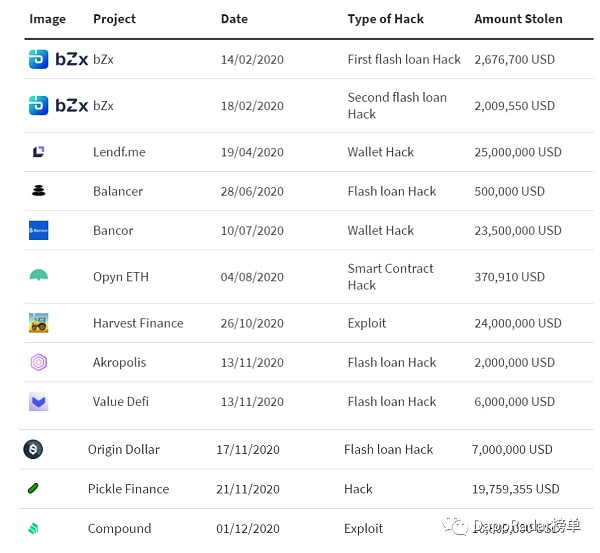Screen dimensions: 600x553
Task: Click the Pickle Finance pickle icon
Action: tap(33, 489)
